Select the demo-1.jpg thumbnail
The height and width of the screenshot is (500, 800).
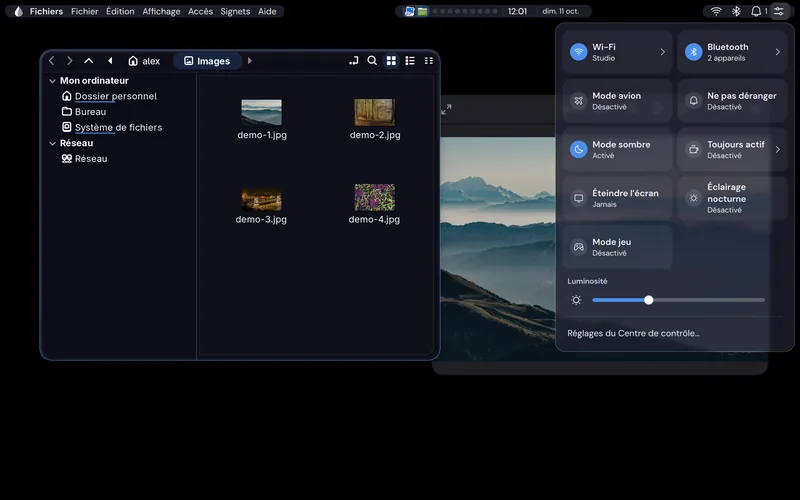tap(261, 112)
